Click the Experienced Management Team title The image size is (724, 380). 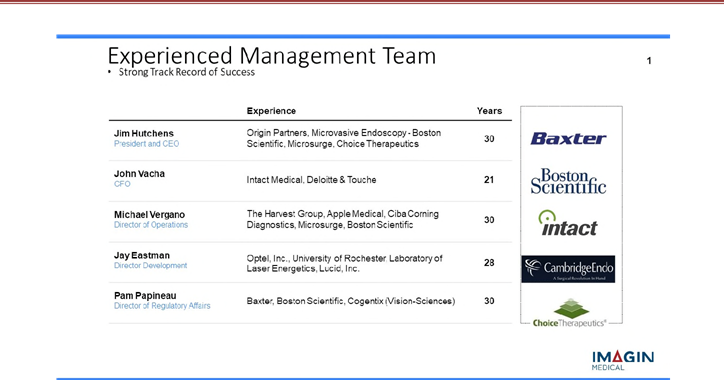pos(272,56)
